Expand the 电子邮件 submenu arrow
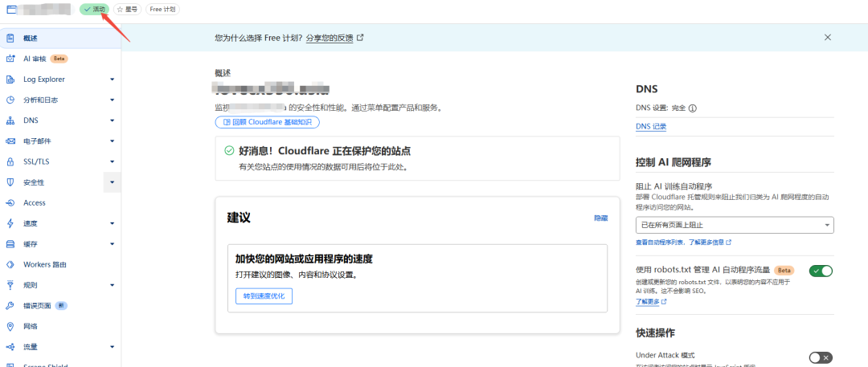Viewport: 868px width, 367px height. point(112,141)
